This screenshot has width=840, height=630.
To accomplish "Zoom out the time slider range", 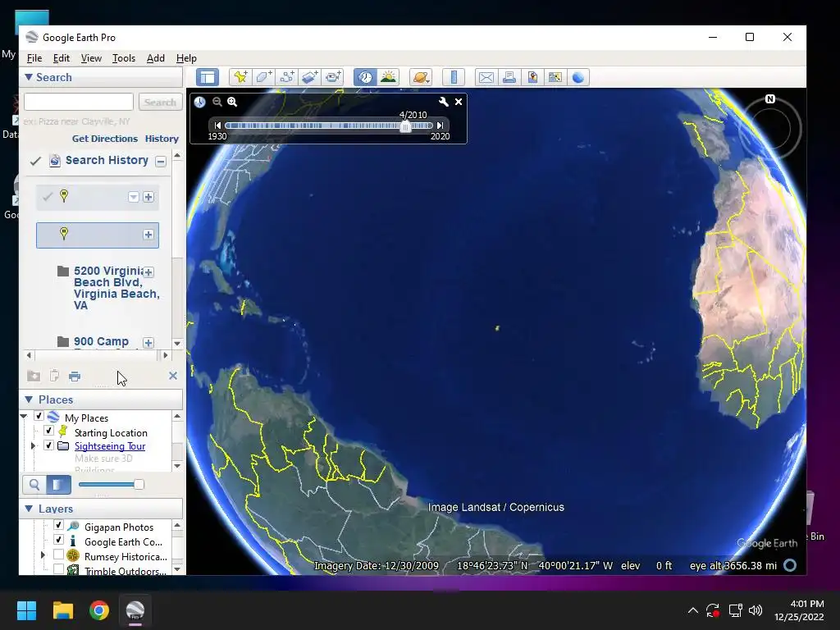I will click(x=217, y=102).
